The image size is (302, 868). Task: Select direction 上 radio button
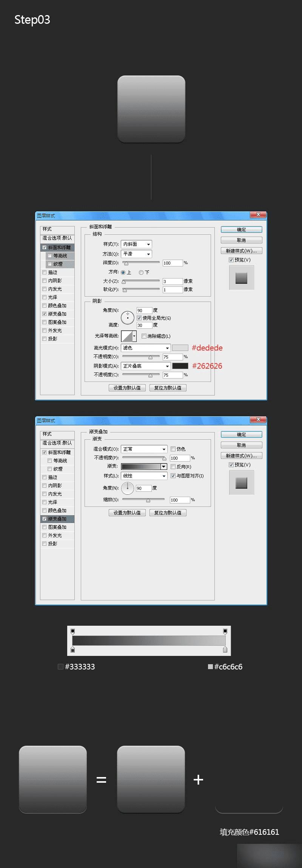click(123, 272)
